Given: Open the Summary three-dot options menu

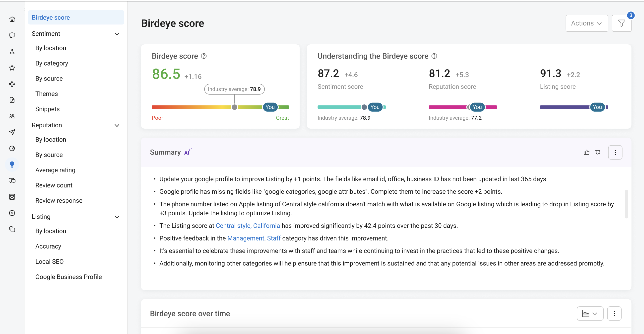Looking at the screenshot, I should tap(615, 152).
